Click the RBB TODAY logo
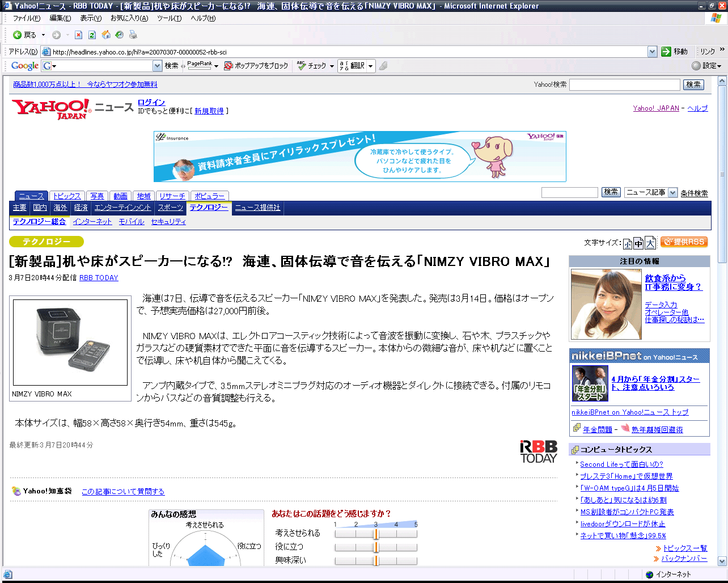This screenshot has height=583, width=728. (539, 451)
